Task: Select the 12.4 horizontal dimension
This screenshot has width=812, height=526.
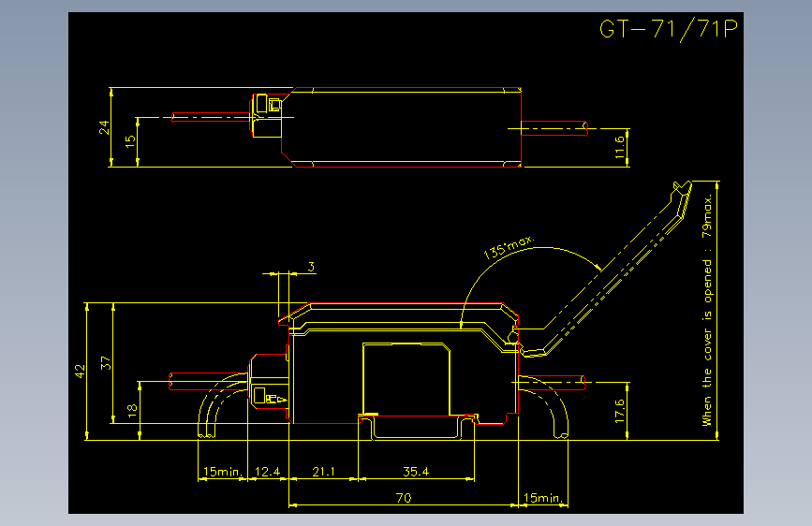Action: (x=267, y=472)
